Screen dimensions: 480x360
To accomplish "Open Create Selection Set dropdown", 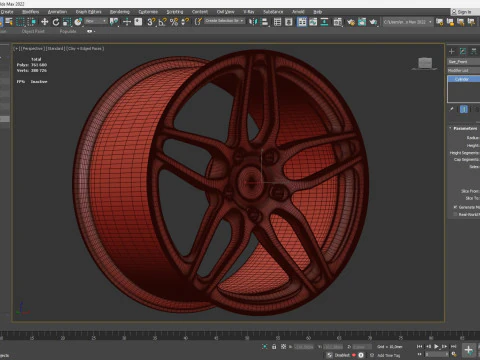I will coord(224,21).
